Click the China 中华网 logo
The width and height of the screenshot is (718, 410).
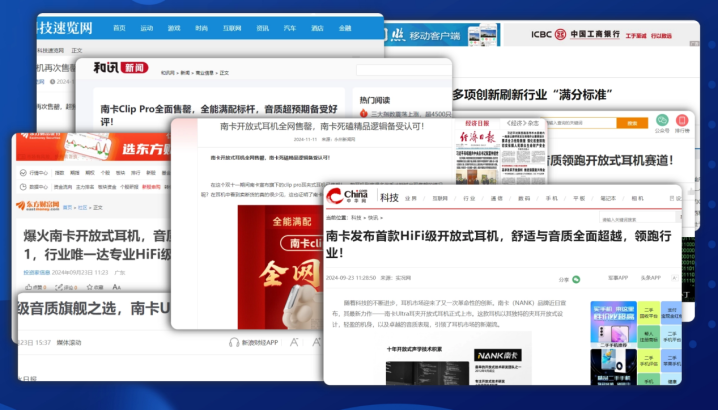pyautogui.click(x=348, y=196)
